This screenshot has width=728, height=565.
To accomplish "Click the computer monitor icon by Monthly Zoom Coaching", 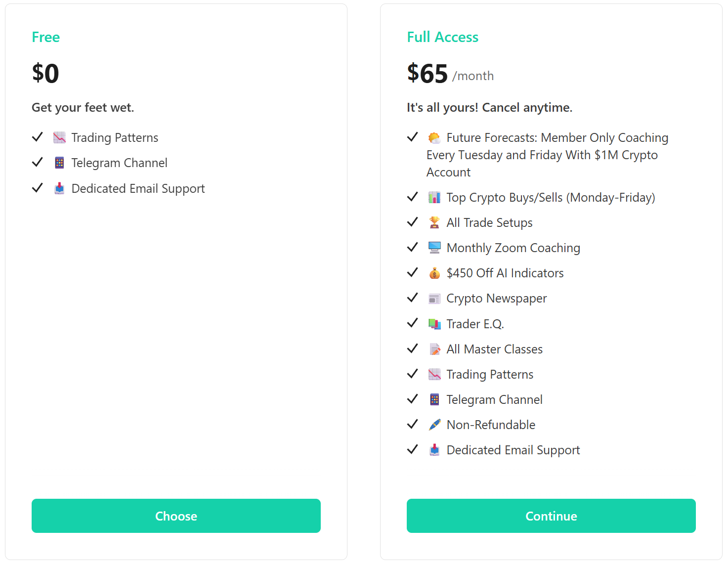I will (x=434, y=248).
